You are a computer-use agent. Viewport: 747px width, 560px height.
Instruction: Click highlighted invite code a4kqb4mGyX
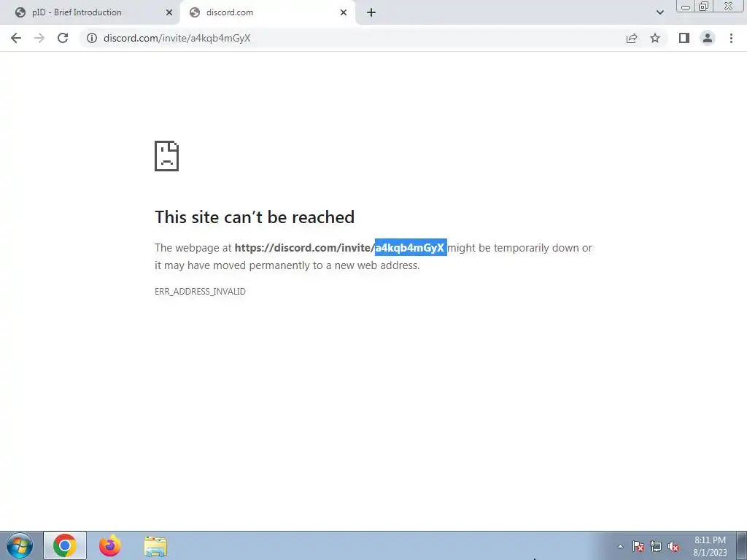tap(411, 248)
